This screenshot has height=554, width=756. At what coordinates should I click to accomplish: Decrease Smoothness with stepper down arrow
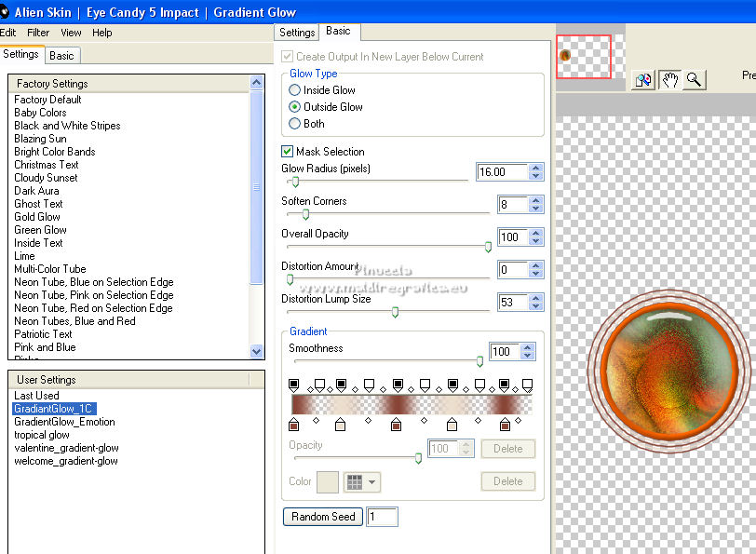(528, 356)
